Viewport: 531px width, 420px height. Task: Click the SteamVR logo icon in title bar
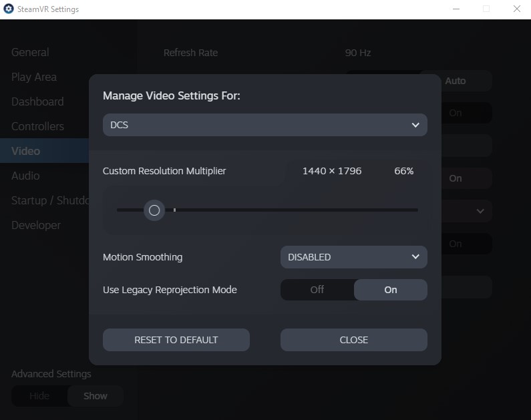[9, 9]
